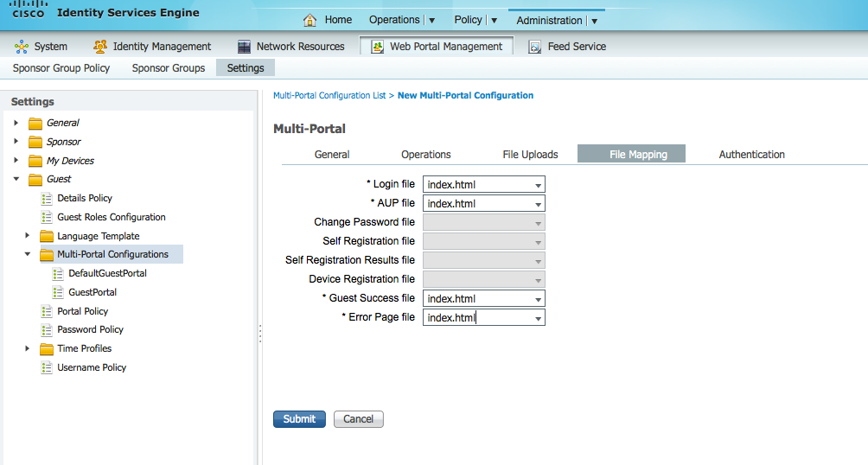Click the Web Portal Management icon

378,47
